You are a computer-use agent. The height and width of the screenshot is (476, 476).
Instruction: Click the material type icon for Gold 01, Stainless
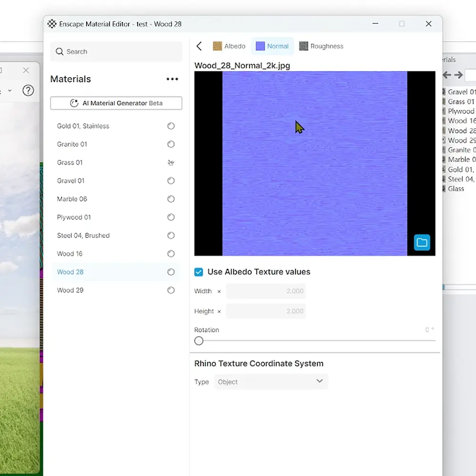(171, 126)
